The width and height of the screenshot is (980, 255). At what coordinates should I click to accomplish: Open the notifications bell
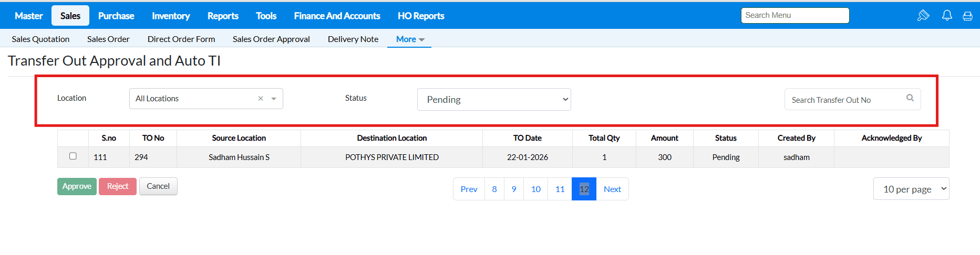947,16
